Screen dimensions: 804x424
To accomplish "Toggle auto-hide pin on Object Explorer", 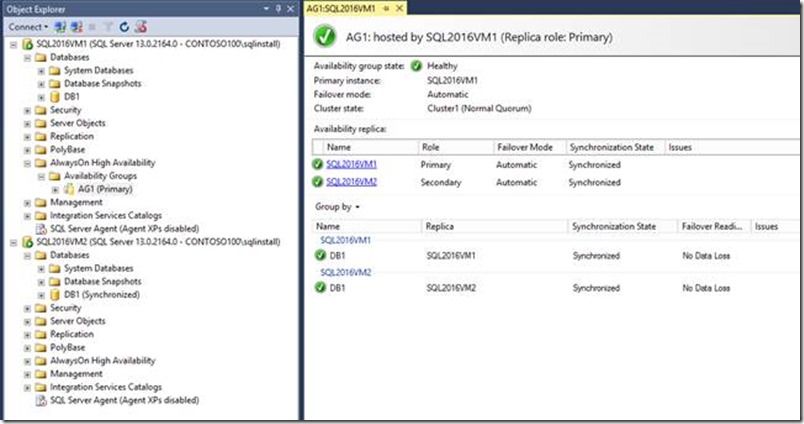I will pyautogui.click(x=278, y=9).
